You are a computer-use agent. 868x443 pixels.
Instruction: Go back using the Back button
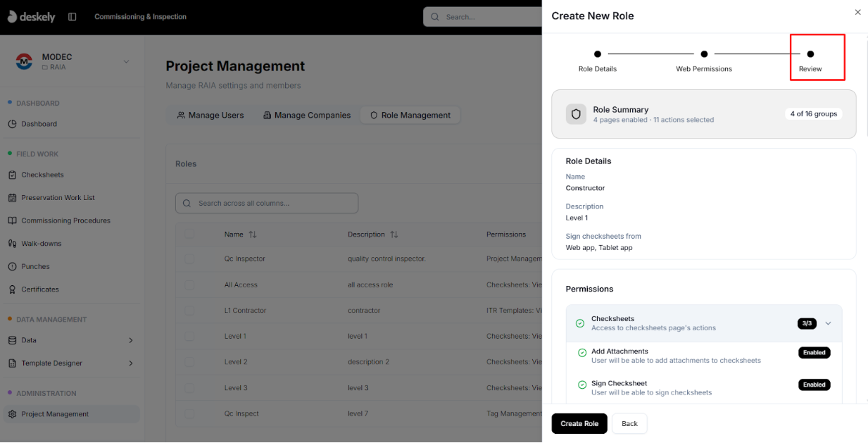click(629, 423)
